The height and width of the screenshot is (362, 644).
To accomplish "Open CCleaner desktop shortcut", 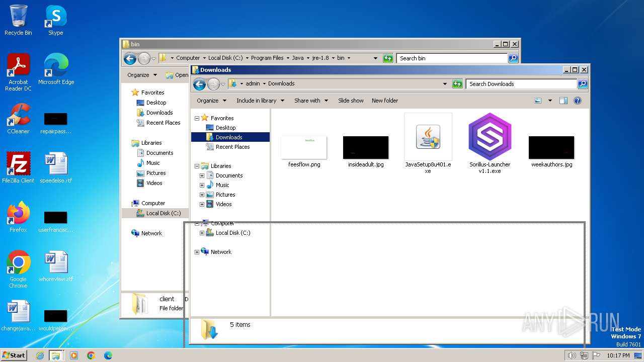I will [18, 119].
